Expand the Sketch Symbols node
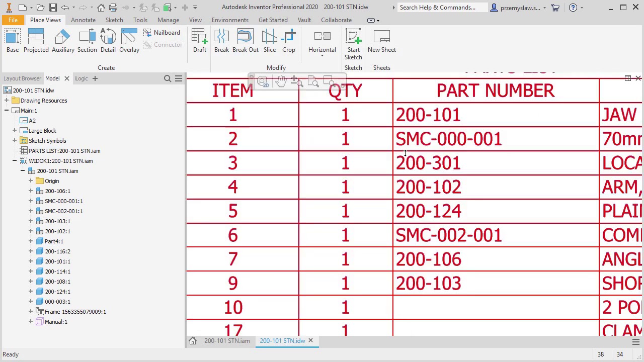The width and height of the screenshot is (644, 362). (15, 141)
